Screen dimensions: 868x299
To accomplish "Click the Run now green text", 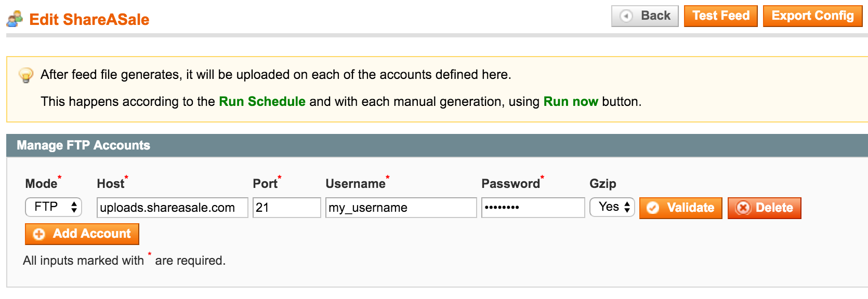I will click(x=571, y=101).
